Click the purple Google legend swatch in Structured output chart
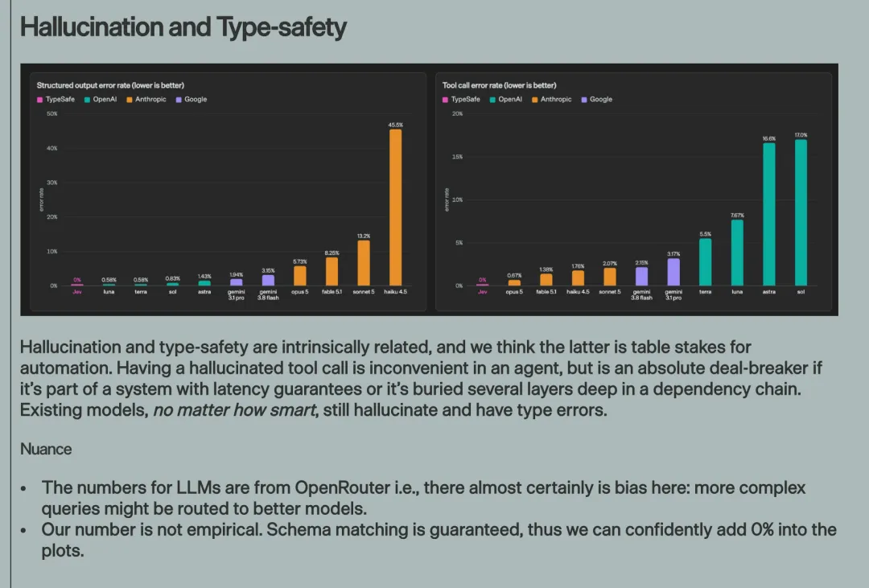Viewport: 869px width, 588px height. coord(179,100)
